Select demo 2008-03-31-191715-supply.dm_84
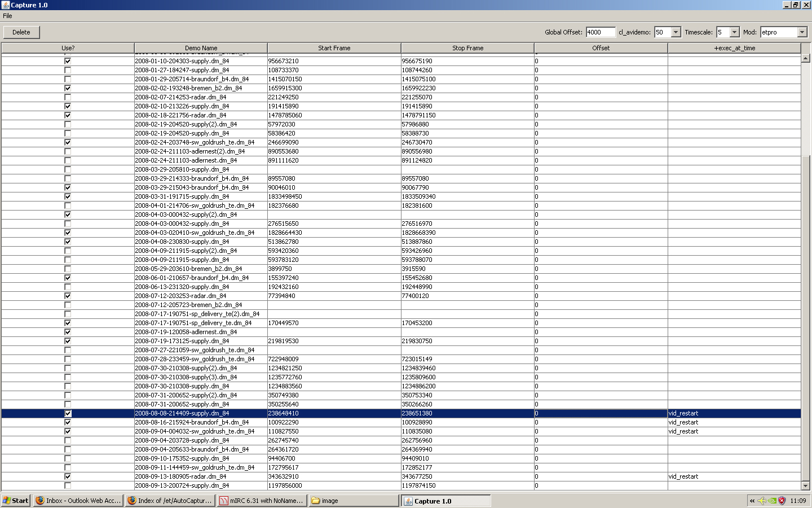This screenshot has height=508, width=812. coord(201,196)
